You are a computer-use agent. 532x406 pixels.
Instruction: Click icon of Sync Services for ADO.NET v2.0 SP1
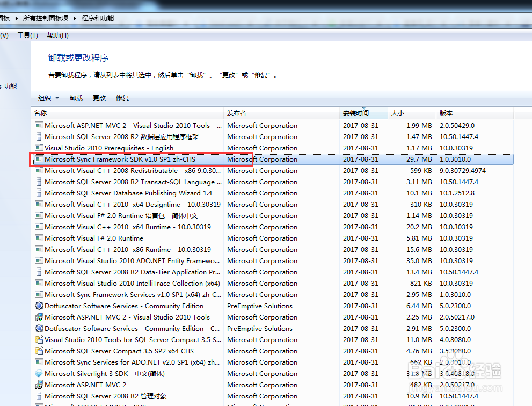tap(39, 362)
